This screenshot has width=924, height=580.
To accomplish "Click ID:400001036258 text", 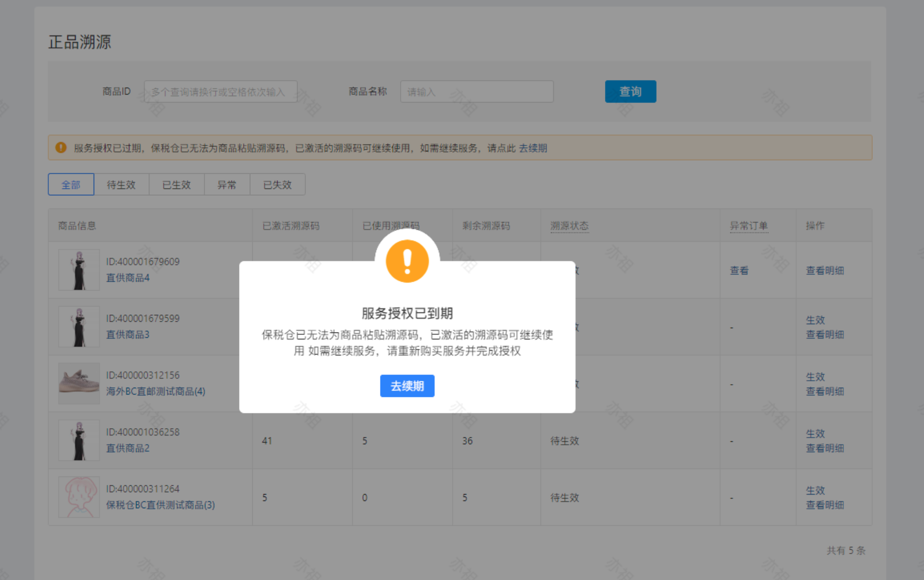I will coord(143,432).
